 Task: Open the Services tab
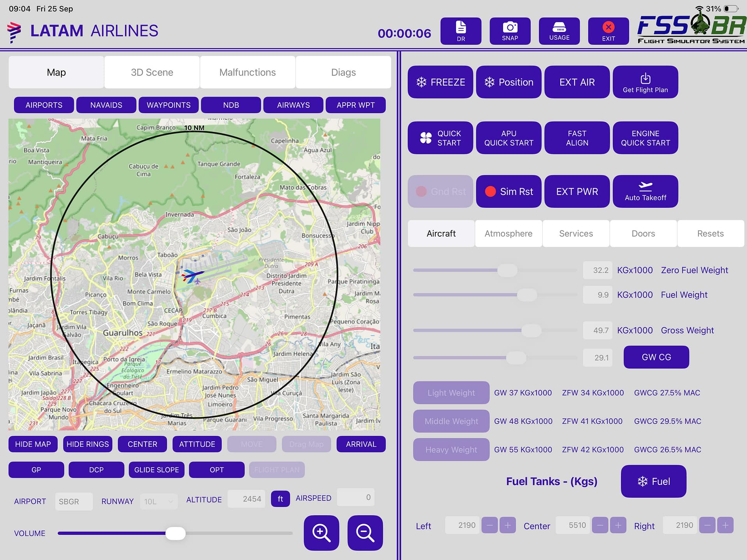click(576, 233)
